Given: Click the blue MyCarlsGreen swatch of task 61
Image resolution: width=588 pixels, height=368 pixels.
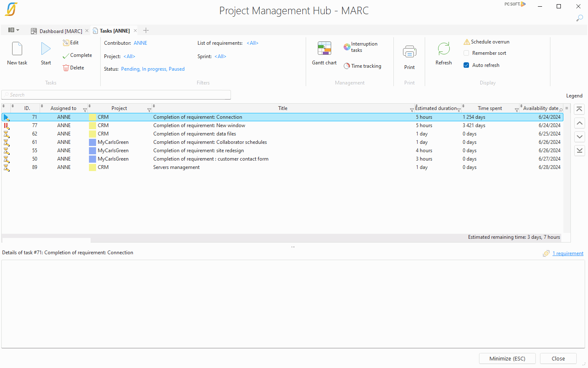Looking at the screenshot, I should tap(92, 142).
